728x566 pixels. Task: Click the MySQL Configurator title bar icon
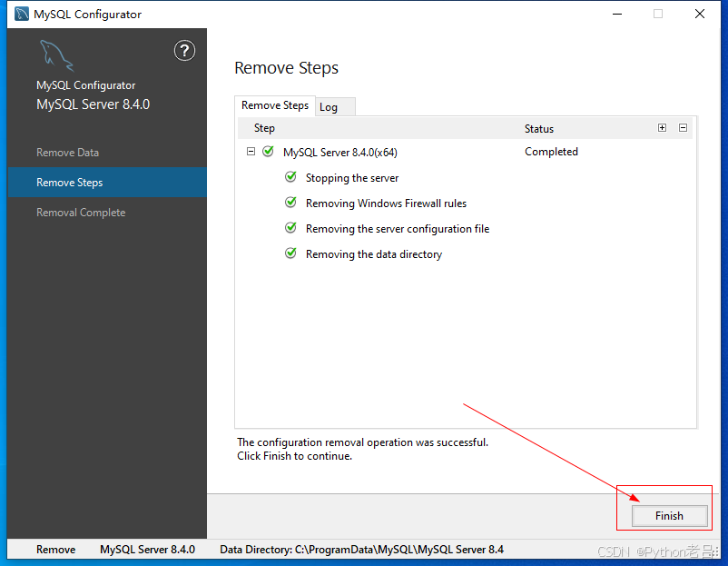pos(22,14)
